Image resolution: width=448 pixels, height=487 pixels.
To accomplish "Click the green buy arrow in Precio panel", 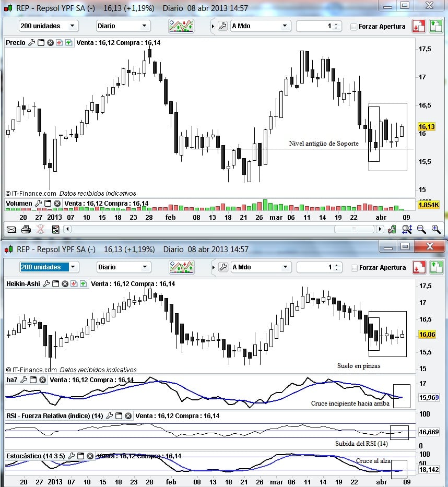I will 68,43.
